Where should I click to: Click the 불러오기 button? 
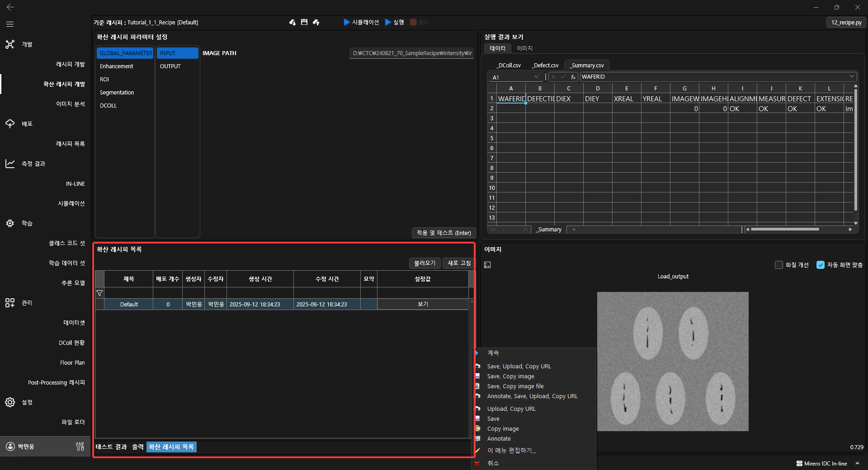click(x=424, y=263)
